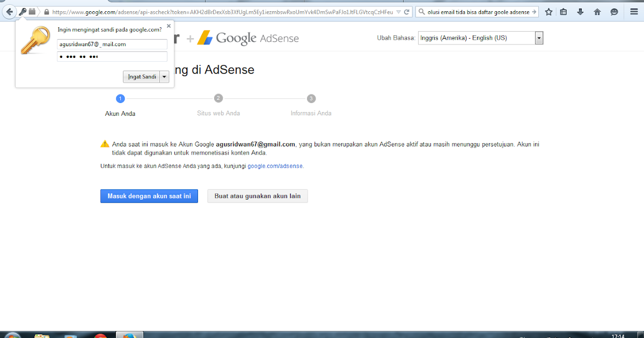
Task: Go back with the browser back arrow
Action: [9, 11]
